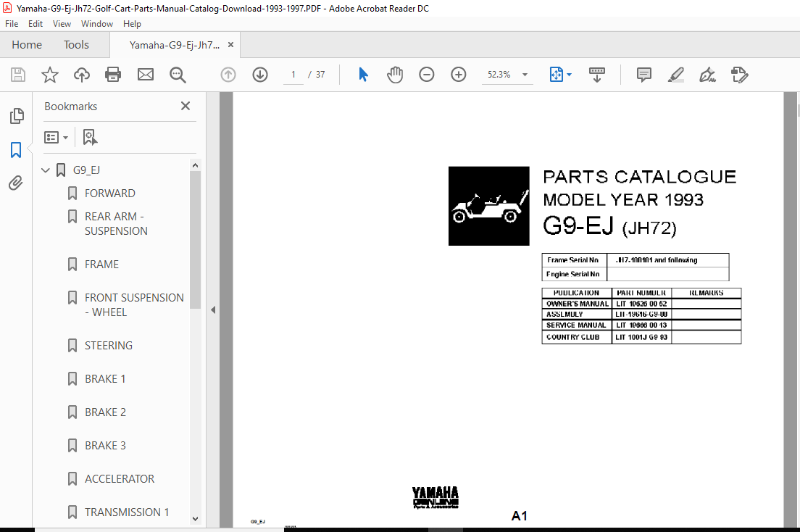The image size is (800, 532).
Task: Send file by email envelope icon
Action: click(146, 75)
